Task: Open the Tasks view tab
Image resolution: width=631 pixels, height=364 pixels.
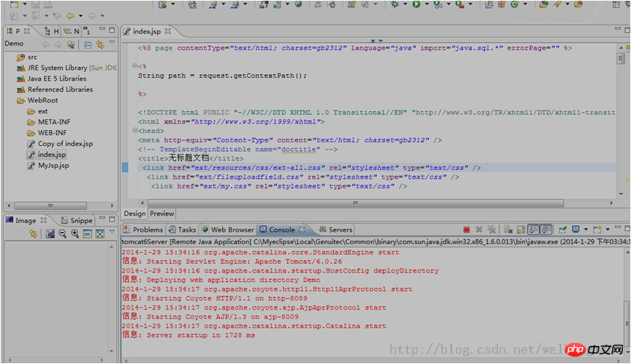Action: (x=182, y=230)
